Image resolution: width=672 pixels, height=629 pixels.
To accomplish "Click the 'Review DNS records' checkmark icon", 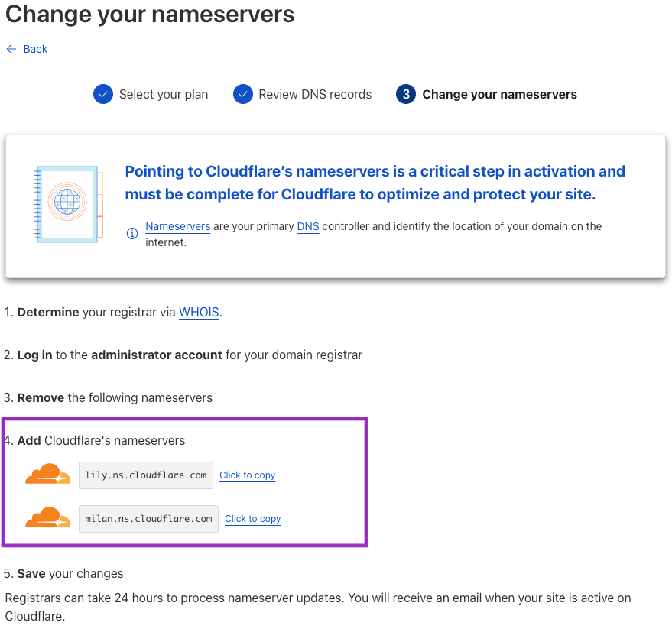I will pyautogui.click(x=242, y=94).
